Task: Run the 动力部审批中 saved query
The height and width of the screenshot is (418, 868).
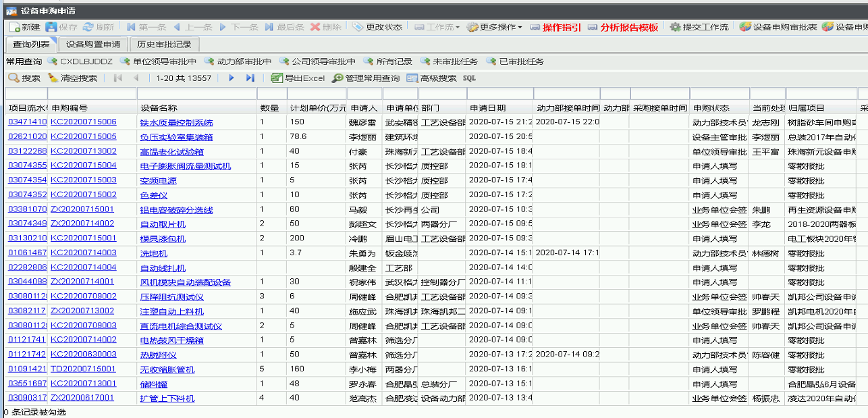Action: point(237,61)
